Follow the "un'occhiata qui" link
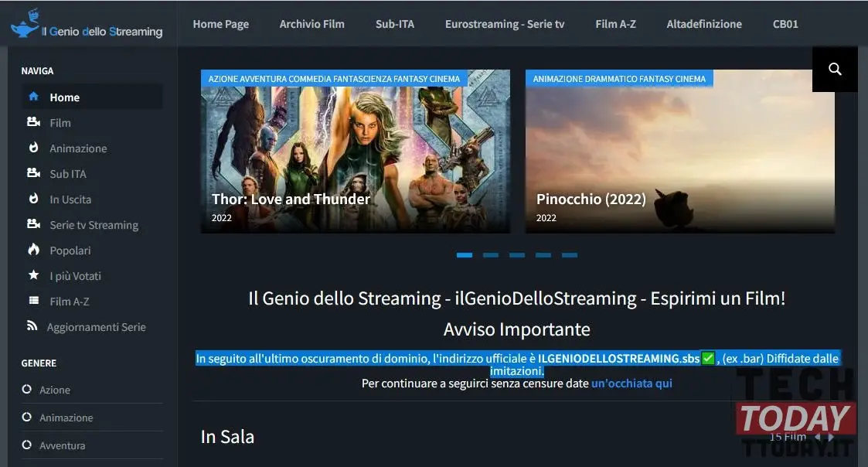The height and width of the screenshot is (467, 868). point(631,383)
